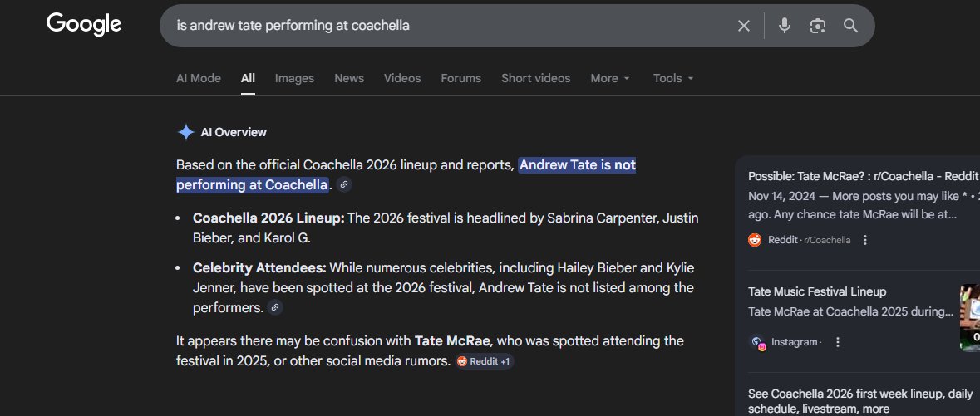
Task: Clear the search query with X icon
Action: tap(743, 26)
